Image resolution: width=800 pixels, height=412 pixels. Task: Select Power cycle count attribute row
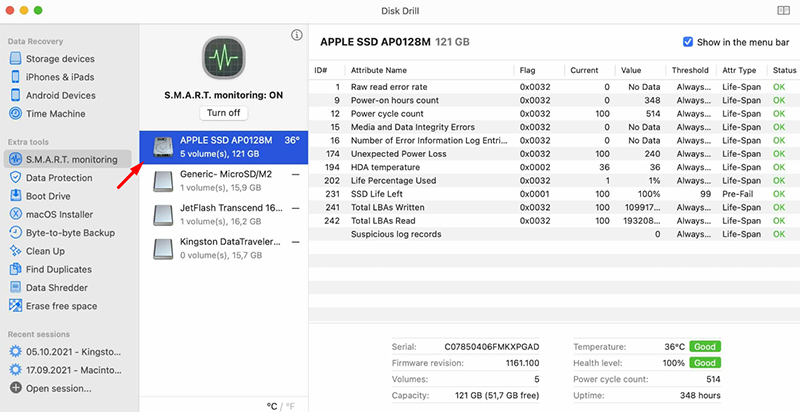click(554, 114)
